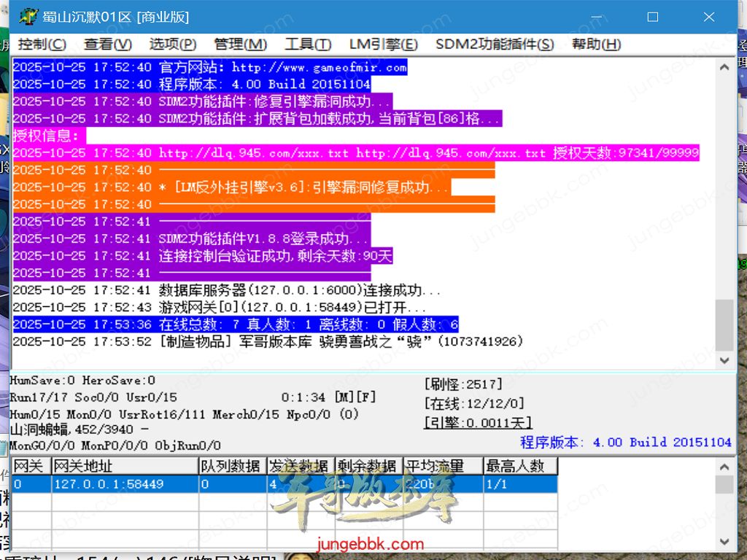Open the 帮助(H) menu
Viewport: 747px width, 560px height.
coord(596,44)
